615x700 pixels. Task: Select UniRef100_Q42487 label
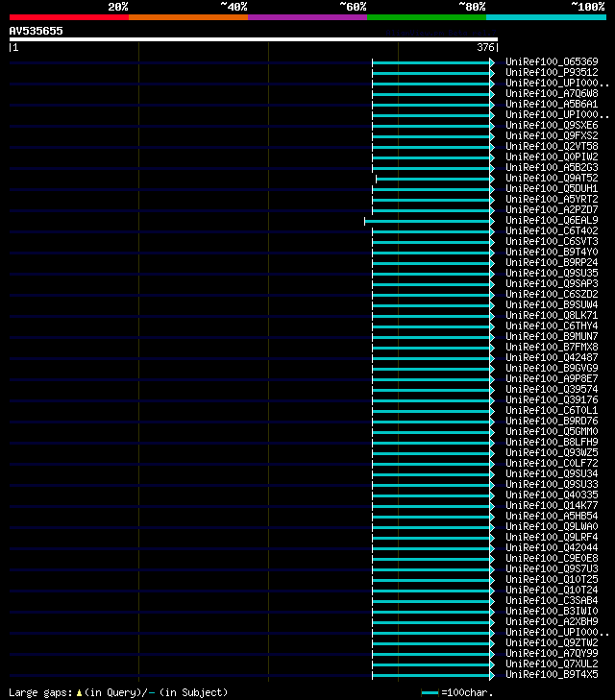point(552,357)
